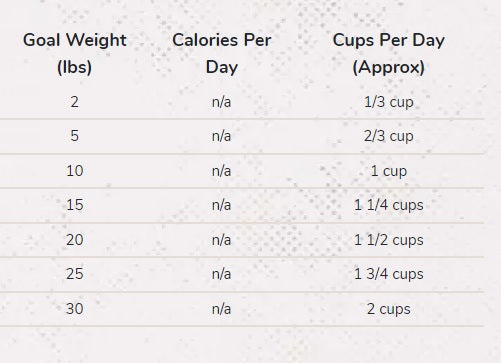Select the goal weight 20 cell

tap(75, 240)
